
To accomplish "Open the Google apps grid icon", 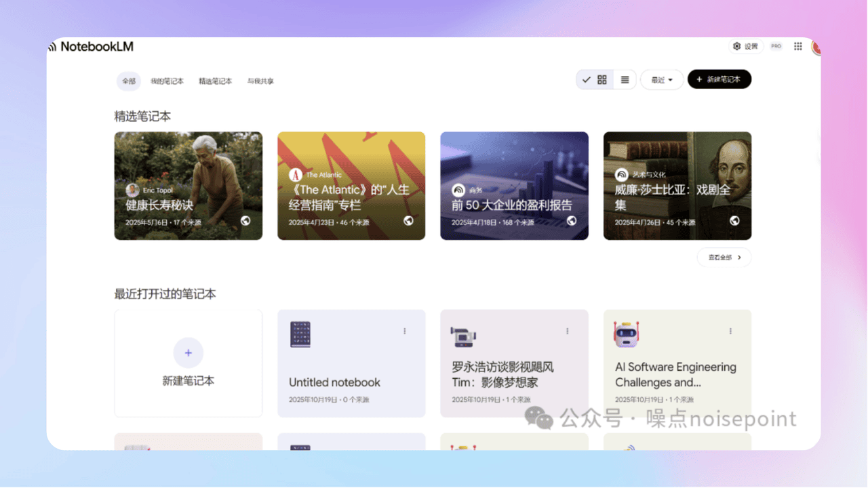I will [x=798, y=46].
